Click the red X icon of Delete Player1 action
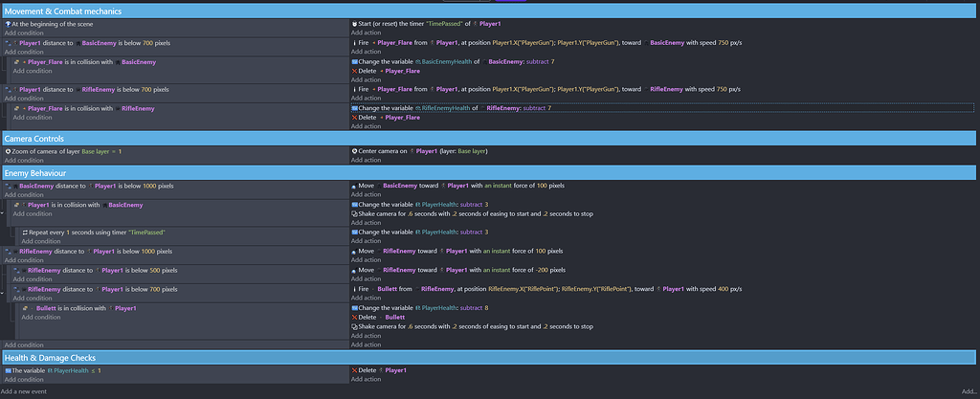980x399 pixels. pyautogui.click(x=355, y=370)
